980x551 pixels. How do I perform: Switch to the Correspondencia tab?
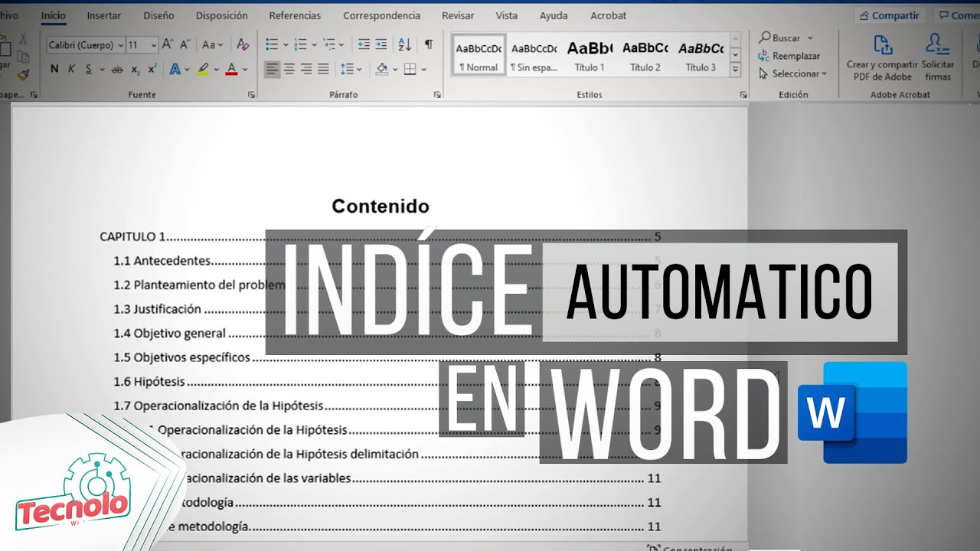381,15
